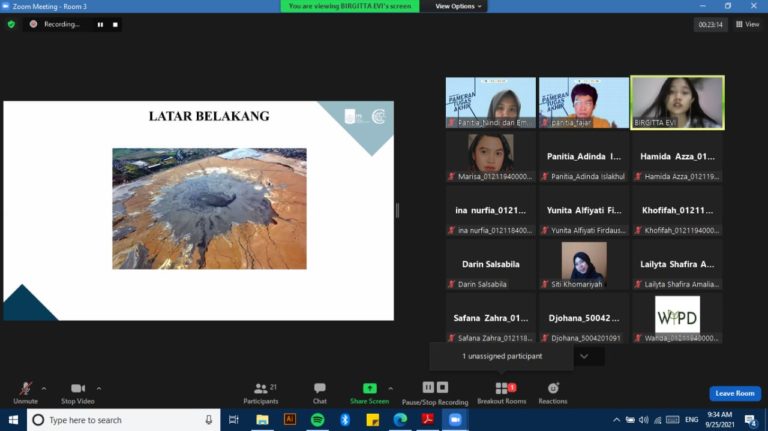This screenshot has height=431, width=768.
Task: Open the Reactions menu
Action: pos(552,391)
